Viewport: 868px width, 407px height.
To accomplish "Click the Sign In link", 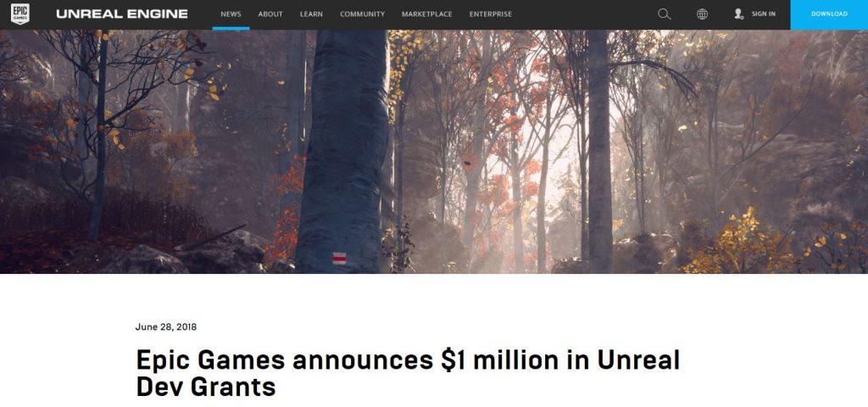I will (x=764, y=14).
